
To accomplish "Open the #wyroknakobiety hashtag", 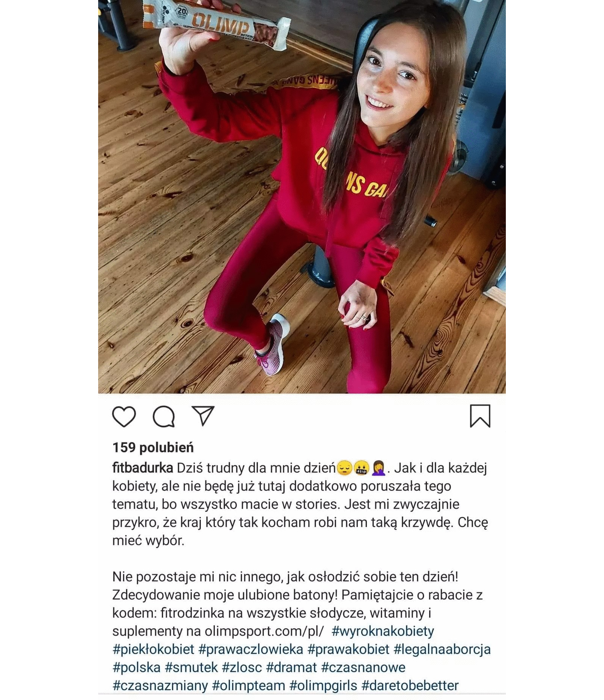I will coord(383,631).
